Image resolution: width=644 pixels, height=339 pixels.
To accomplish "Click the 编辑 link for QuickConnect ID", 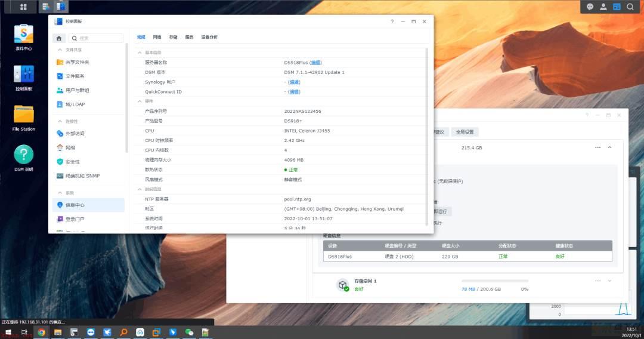I will [x=294, y=92].
